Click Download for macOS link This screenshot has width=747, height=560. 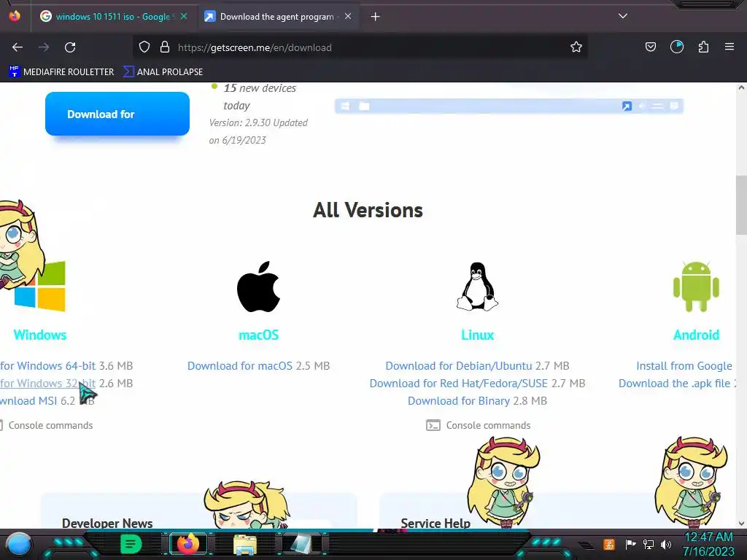tap(239, 366)
